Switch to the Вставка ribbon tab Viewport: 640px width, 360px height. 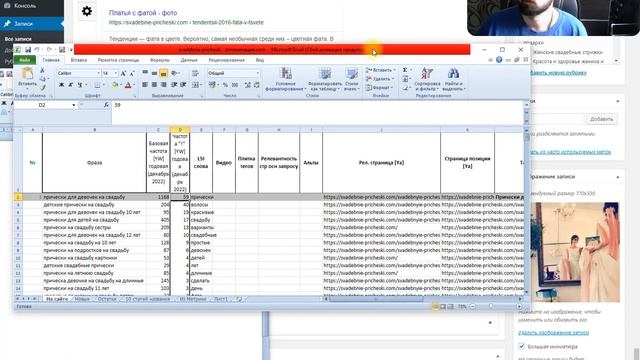[x=79, y=60]
